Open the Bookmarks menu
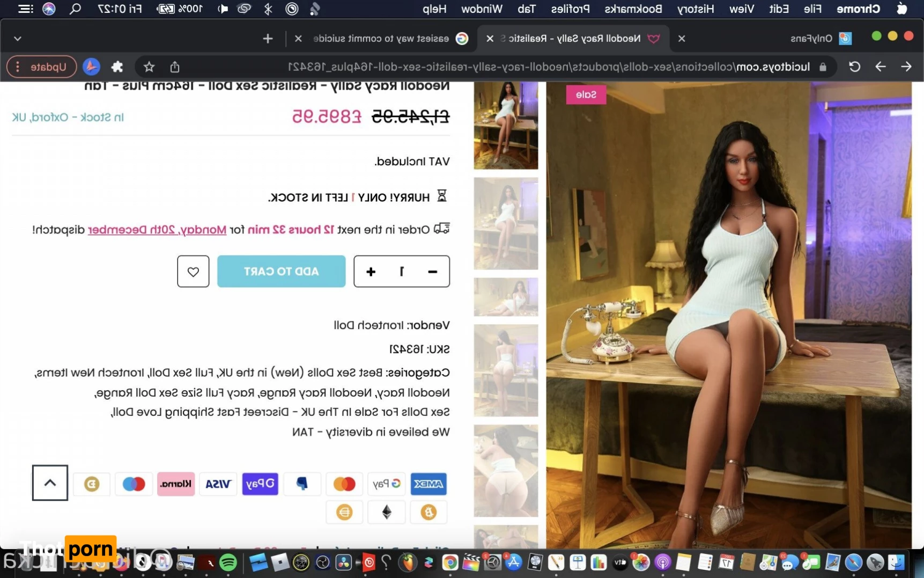Image resolution: width=924 pixels, height=578 pixels. (x=633, y=9)
